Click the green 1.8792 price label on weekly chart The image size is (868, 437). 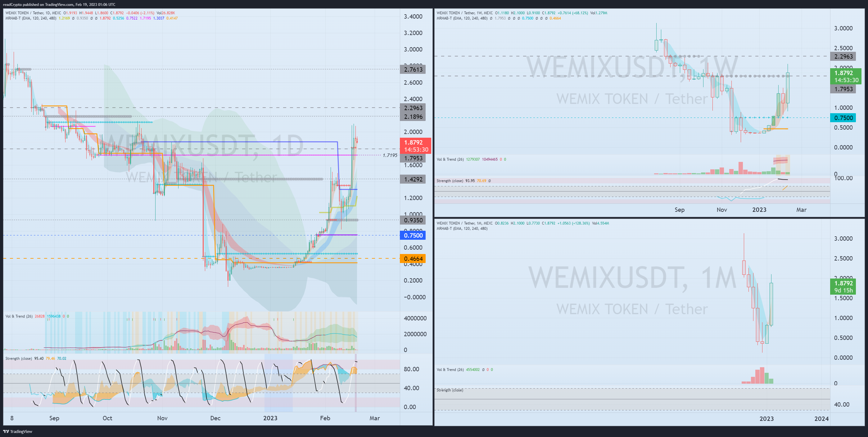point(846,76)
